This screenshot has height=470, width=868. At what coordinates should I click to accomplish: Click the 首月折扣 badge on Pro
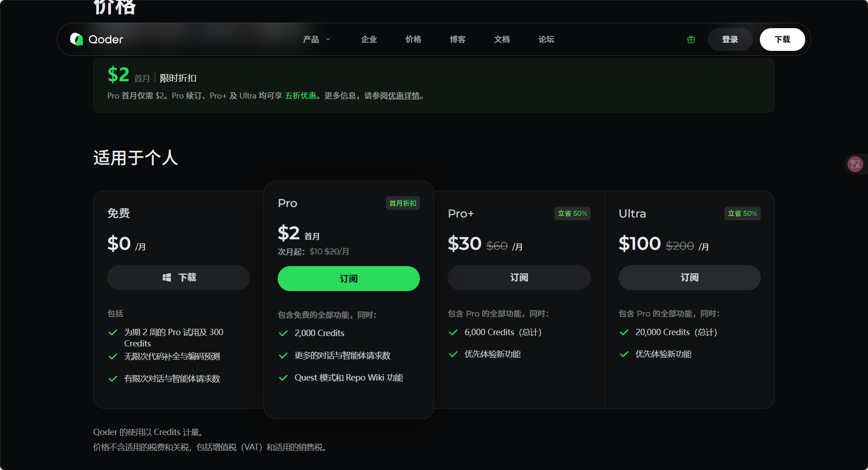tap(403, 203)
